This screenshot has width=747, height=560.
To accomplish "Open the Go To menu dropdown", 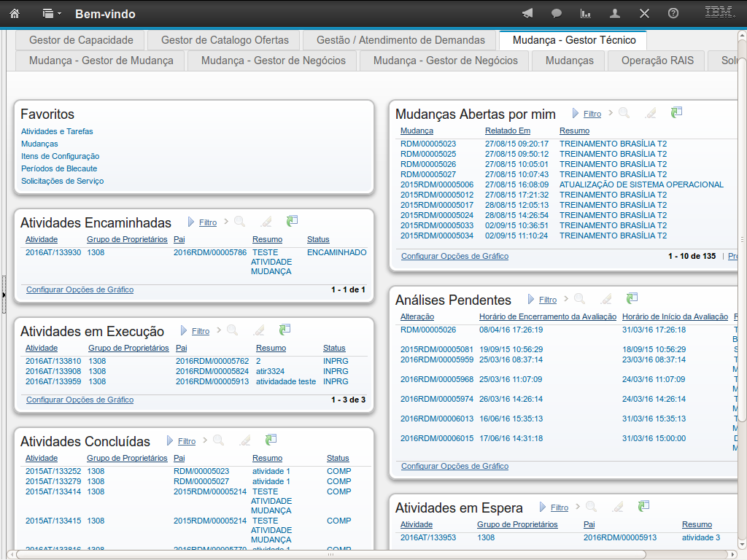I will (x=52, y=14).
